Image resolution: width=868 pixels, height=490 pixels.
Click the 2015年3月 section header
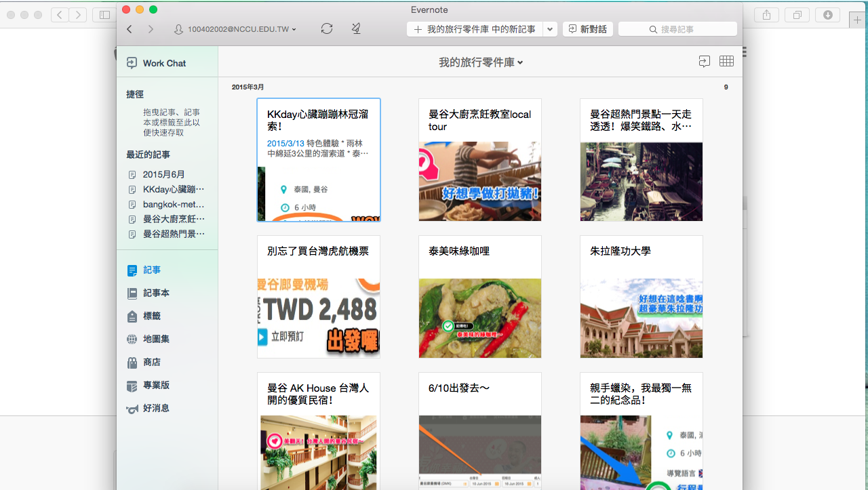click(x=248, y=87)
